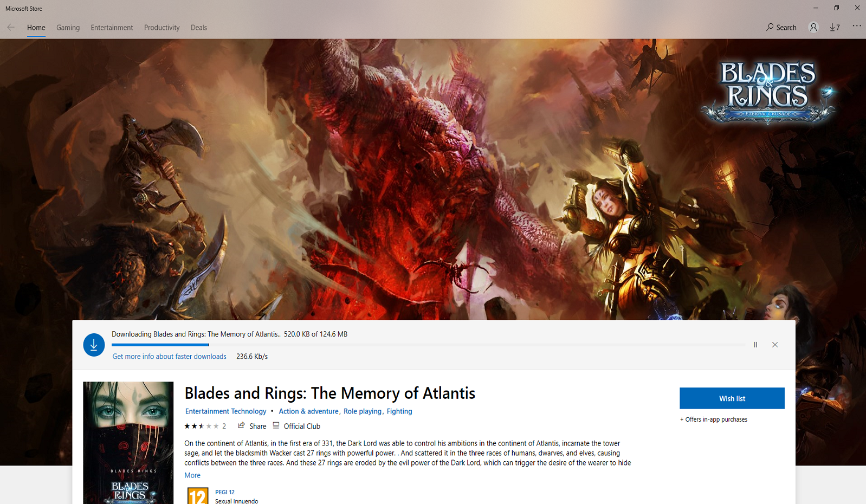This screenshot has height=504, width=866.
Task: Open the See more ellipsis menu
Action: (856, 26)
